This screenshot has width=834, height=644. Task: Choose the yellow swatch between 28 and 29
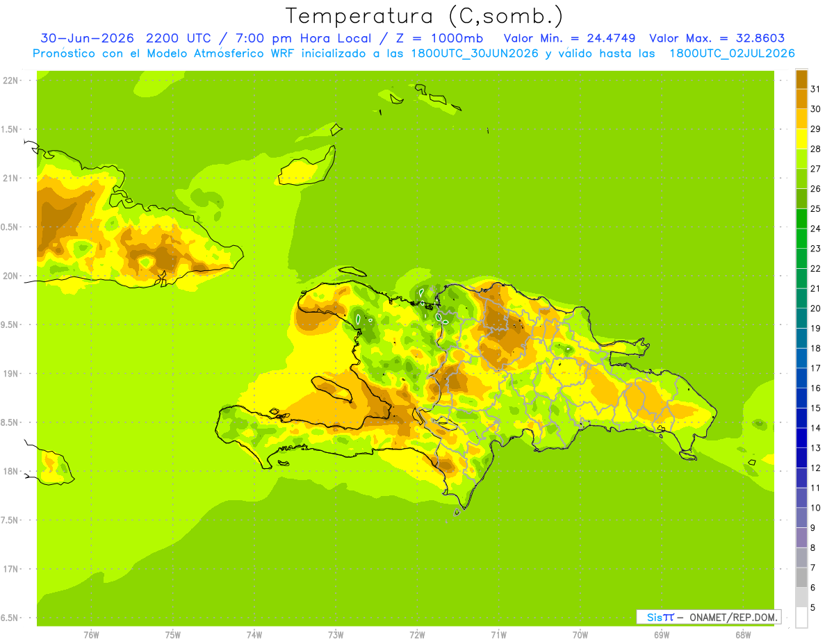801,139
